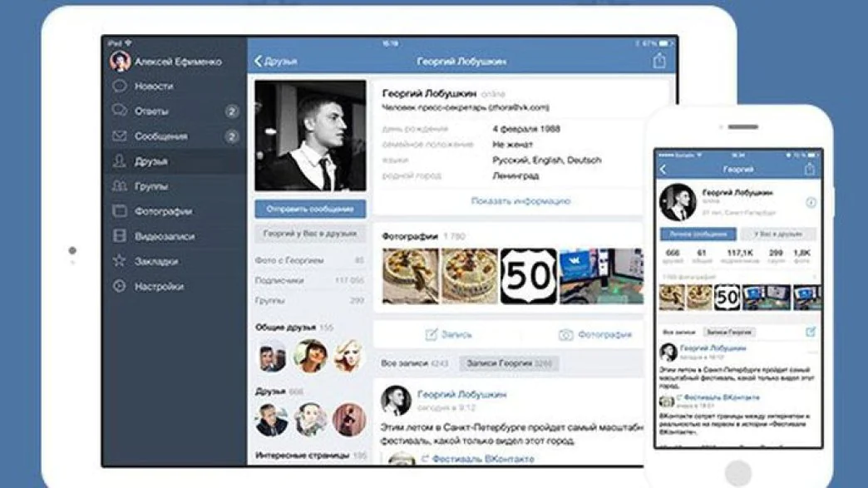Select Записи Георгия tab on iPhone
The image size is (868, 488).
pyautogui.click(x=729, y=333)
